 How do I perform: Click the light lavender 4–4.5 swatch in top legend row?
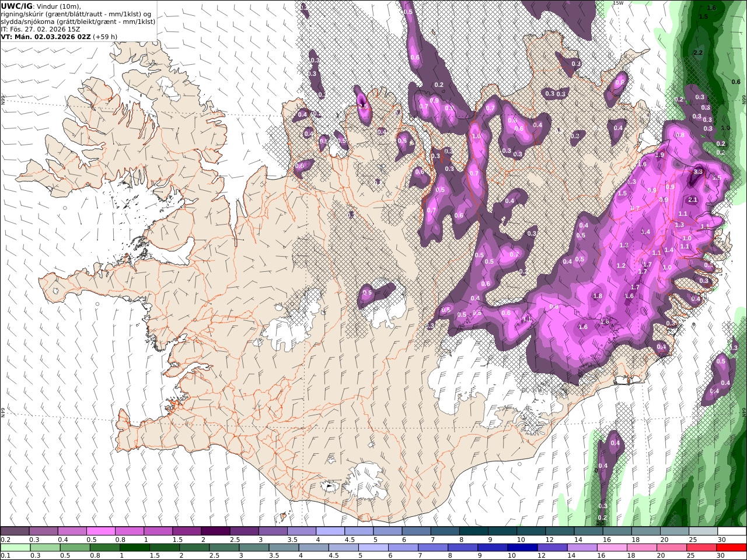pos(330,531)
